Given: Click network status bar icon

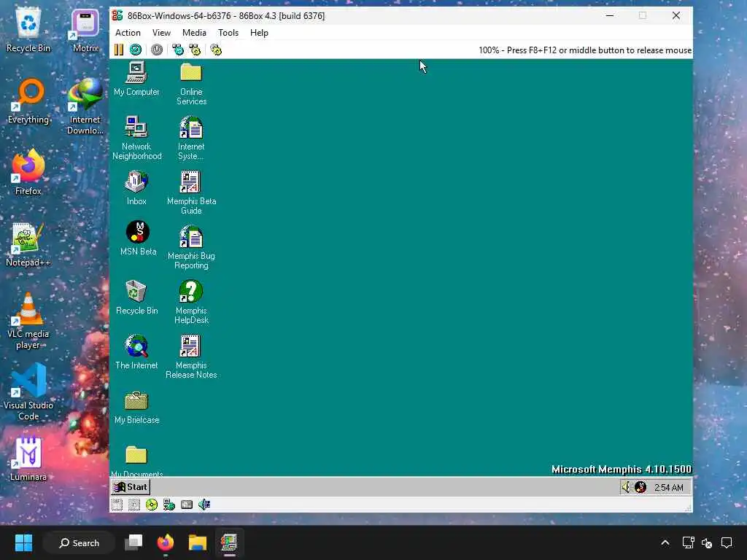Looking at the screenshot, I should click(169, 505).
